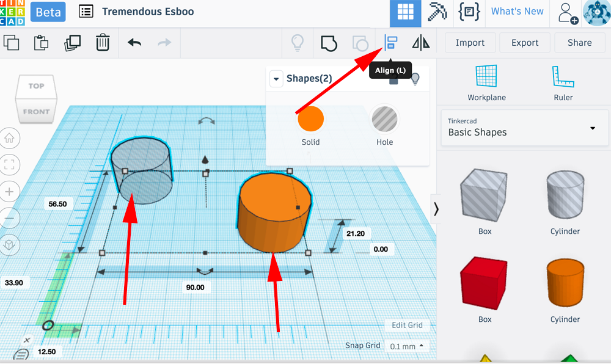Rename the design Tremendous Esboo

tap(148, 12)
